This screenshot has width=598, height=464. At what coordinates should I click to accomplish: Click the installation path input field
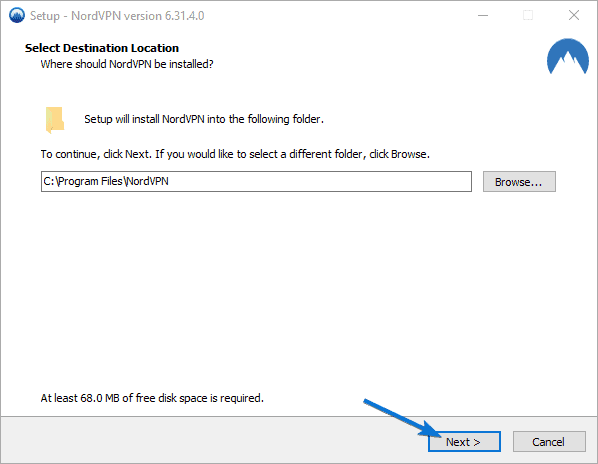tap(256, 181)
